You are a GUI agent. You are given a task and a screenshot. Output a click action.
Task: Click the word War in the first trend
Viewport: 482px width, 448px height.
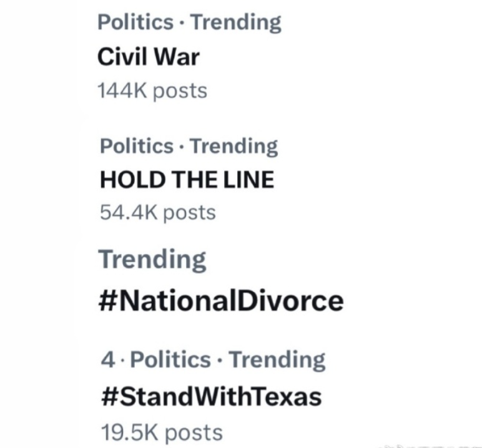coord(177,57)
